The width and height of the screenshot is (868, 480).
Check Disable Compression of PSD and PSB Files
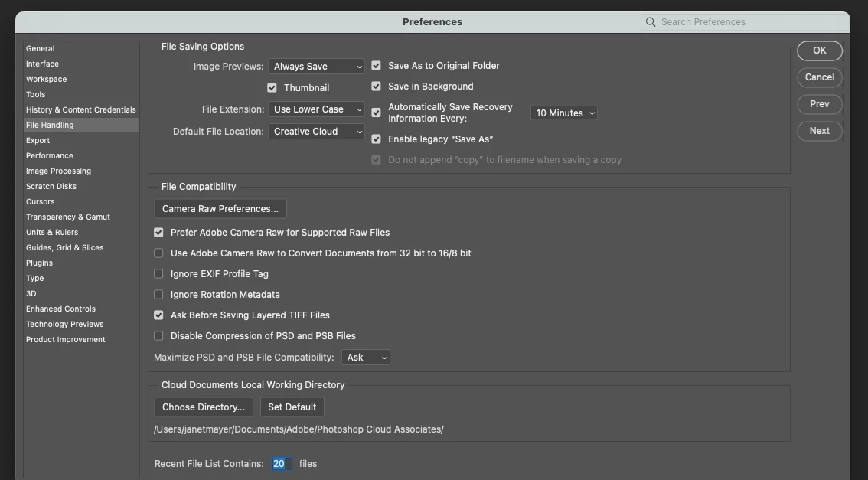[x=158, y=336]
